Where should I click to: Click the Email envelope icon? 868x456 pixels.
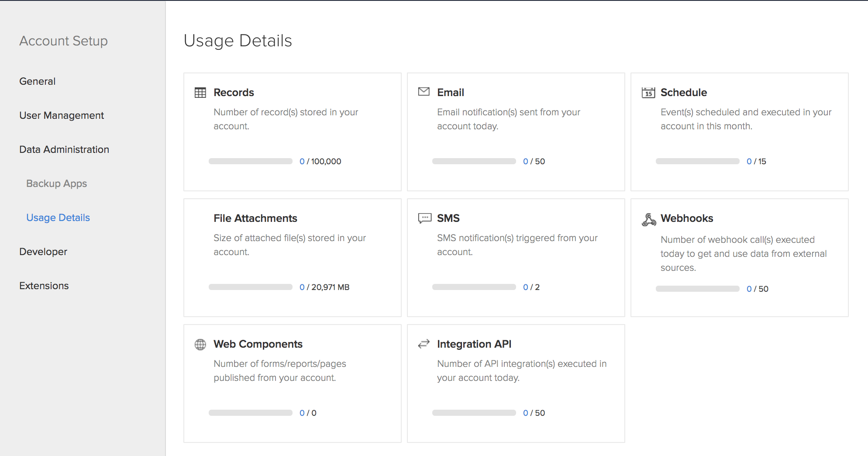click(424, 92)
